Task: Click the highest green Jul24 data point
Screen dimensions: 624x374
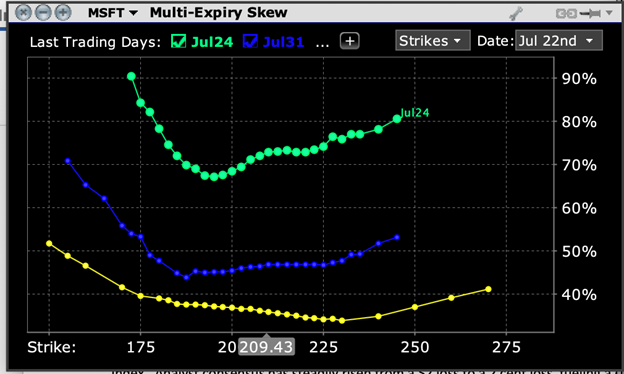Action: (131, 76)
